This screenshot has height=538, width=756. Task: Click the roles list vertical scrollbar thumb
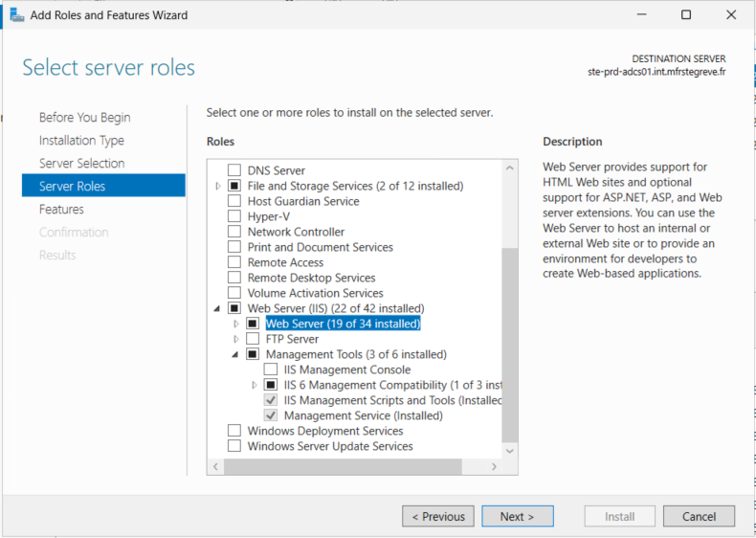click(x=510, y=345)
